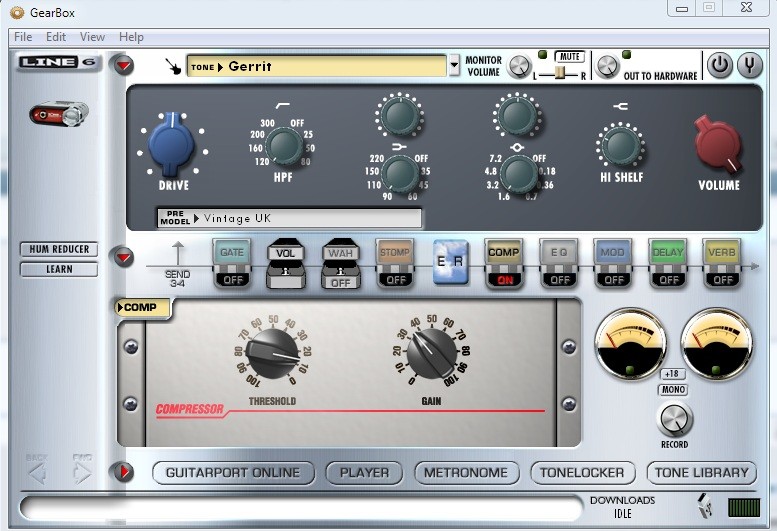Click the Line 6 logo

click(x=57, y=62)
